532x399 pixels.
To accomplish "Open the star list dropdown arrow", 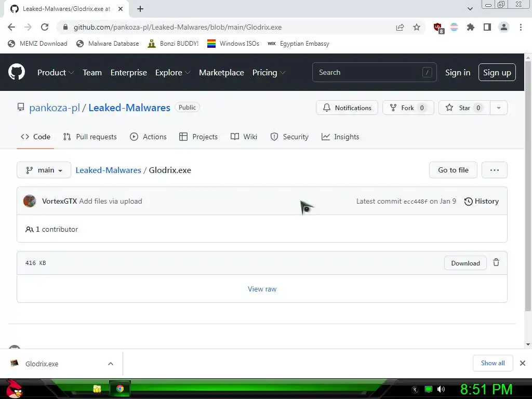I will pos(498,108).
